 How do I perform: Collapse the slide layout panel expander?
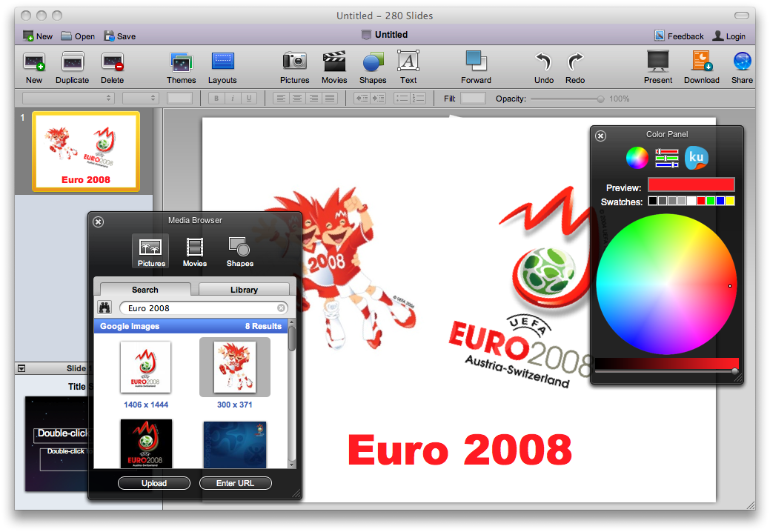coord(21,368)
